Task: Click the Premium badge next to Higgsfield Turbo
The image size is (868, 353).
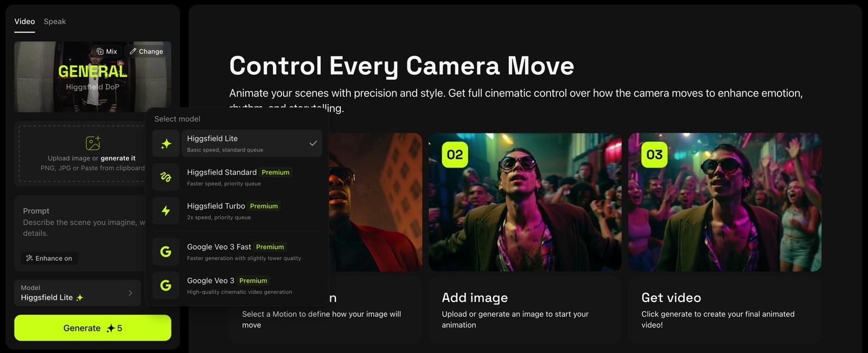Action: click(x=264, y=206)
